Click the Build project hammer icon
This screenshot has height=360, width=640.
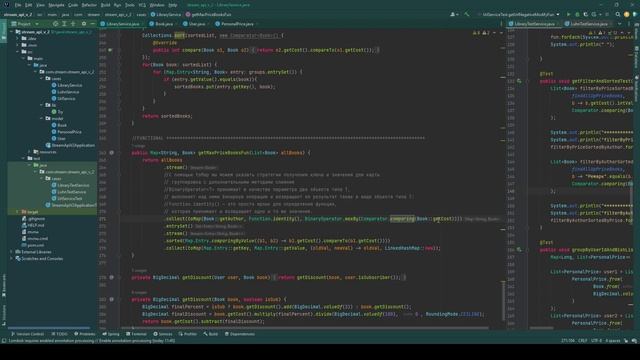[467, 14]
